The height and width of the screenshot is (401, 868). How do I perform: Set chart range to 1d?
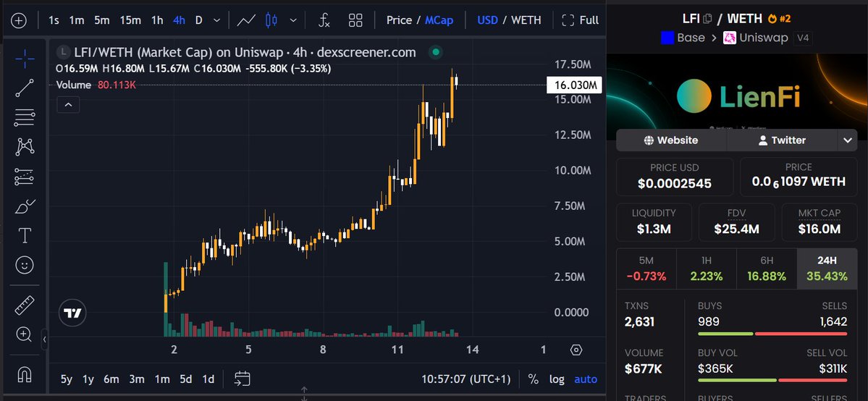(208, 379)
